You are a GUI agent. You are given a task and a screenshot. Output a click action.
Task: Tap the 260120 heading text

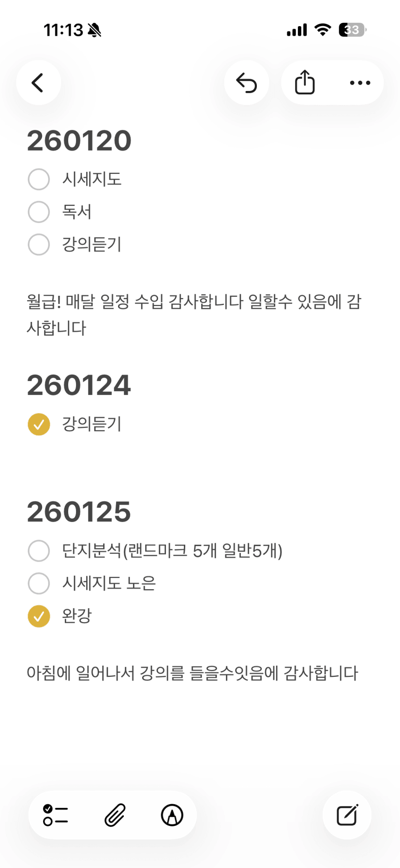point(79,141)
